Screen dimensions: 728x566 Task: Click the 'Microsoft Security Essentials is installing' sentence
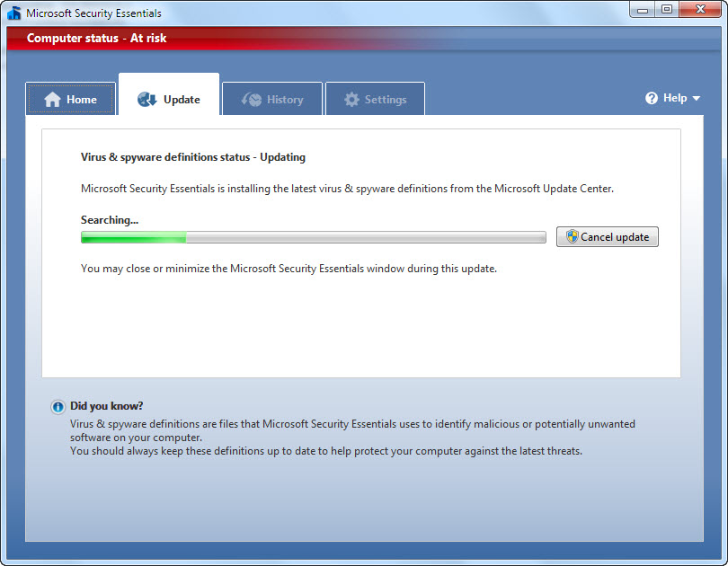(347, 189)
